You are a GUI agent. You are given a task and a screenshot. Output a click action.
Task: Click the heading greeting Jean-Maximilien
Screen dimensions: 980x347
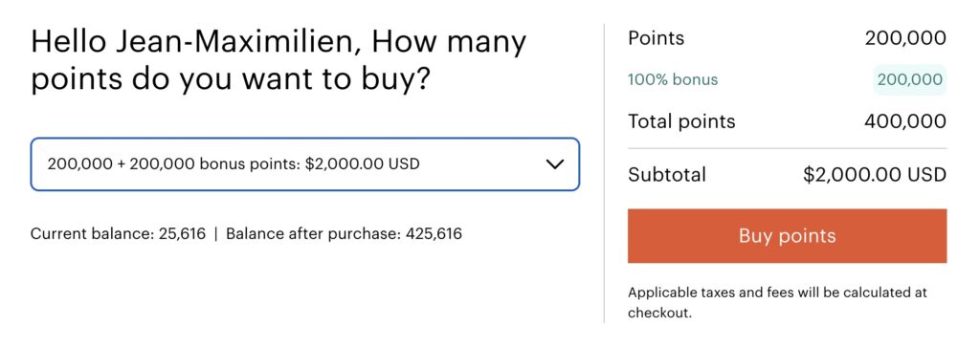pos(278,43)
